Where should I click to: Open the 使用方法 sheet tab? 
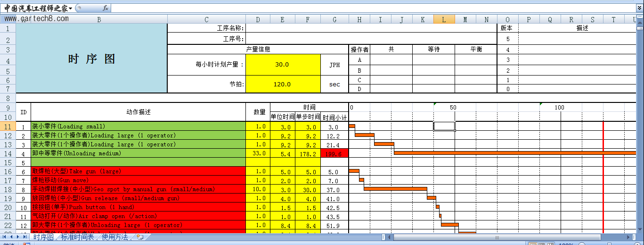(115, 237)
